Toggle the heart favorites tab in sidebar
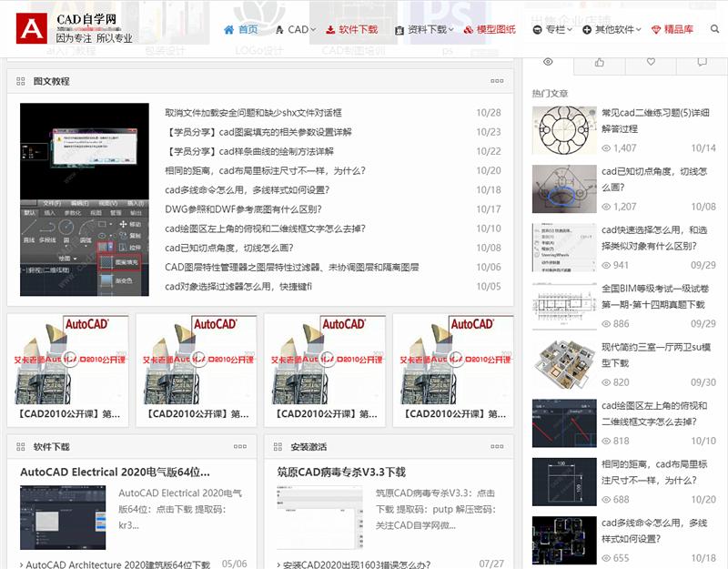Viewport: 728px width, 569px height. 651,61
